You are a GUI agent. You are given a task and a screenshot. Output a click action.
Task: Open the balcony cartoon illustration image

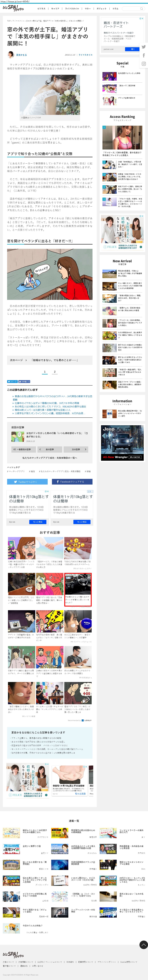click(x=50, y=274)
